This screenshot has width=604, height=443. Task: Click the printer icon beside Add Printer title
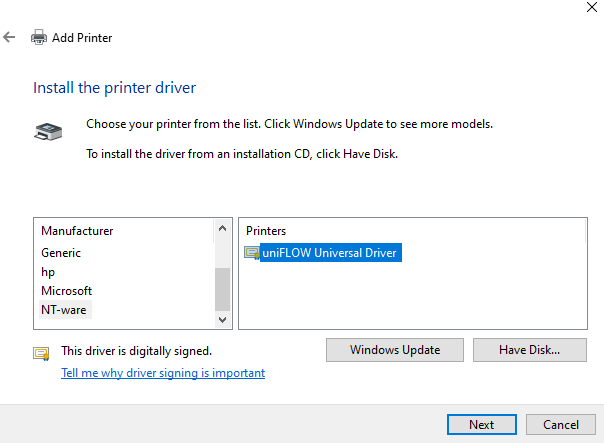click(x=39, y=38)
